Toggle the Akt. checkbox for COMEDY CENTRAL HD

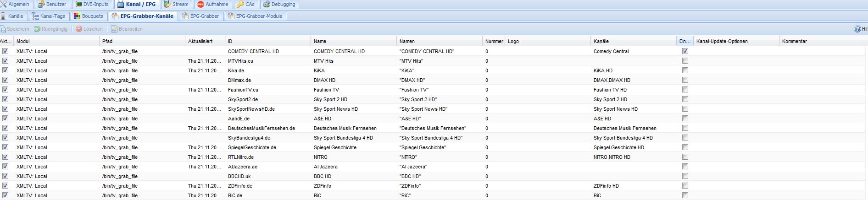click(5, 51)
